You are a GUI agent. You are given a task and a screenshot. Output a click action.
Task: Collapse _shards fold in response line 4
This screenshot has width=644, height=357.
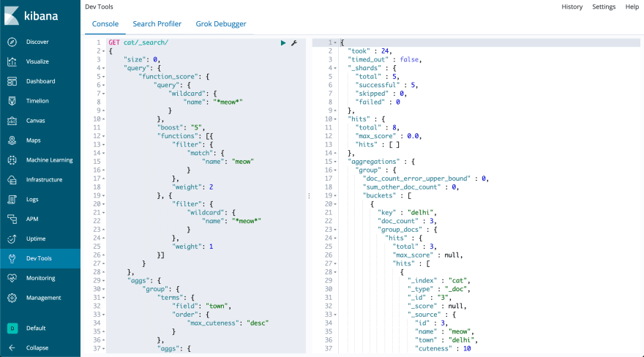pos(335,68)
